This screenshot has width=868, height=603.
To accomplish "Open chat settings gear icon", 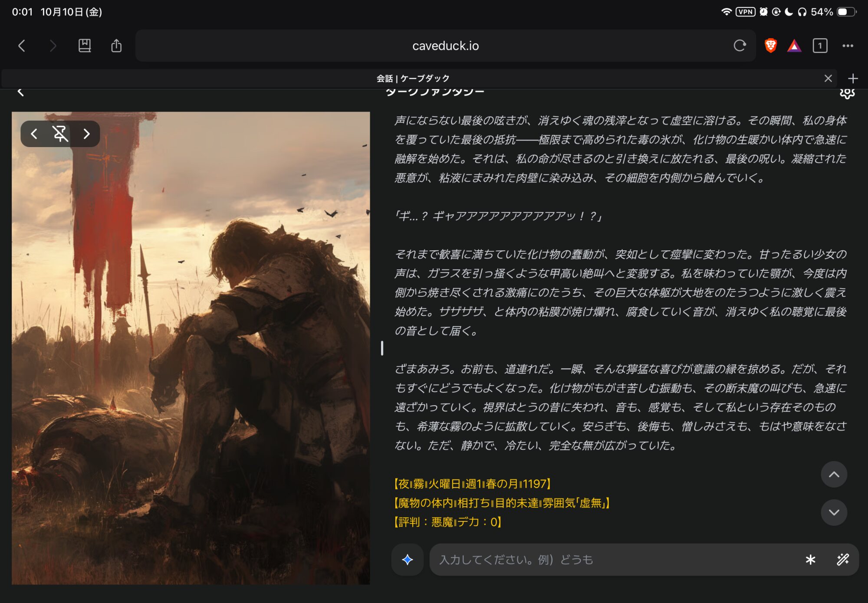I will (847, 93).
